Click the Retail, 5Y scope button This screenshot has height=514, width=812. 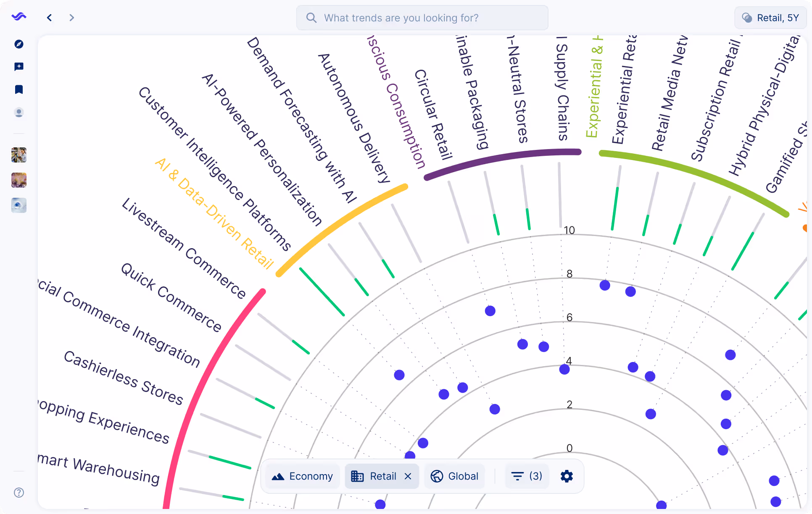pyautogui.click(x=771, y=18)
